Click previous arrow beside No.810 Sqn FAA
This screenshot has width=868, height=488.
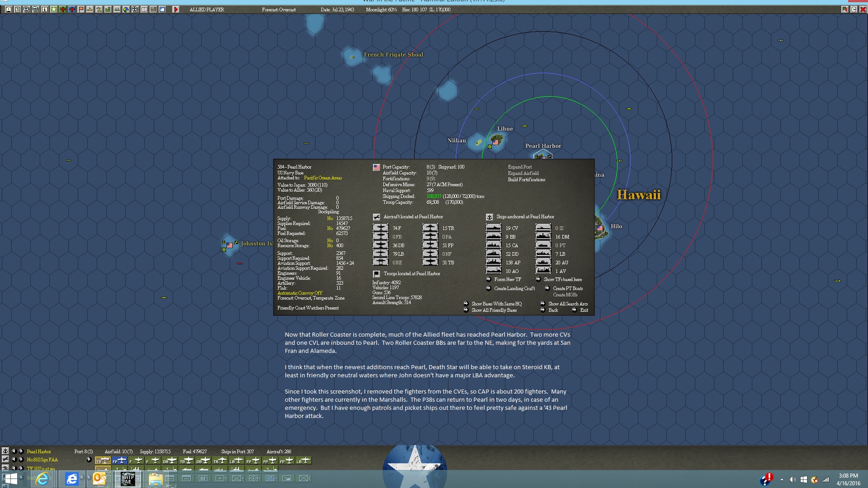(14, 460)
